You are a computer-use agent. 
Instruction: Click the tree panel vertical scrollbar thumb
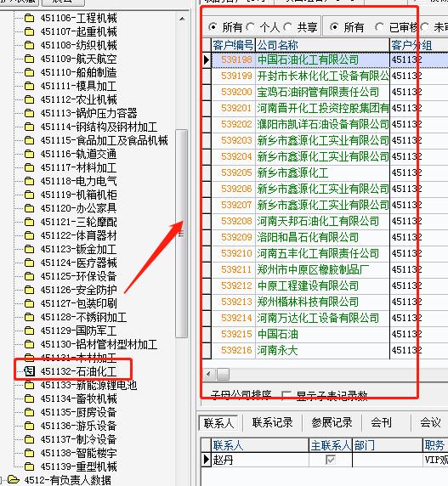point(182,234)
